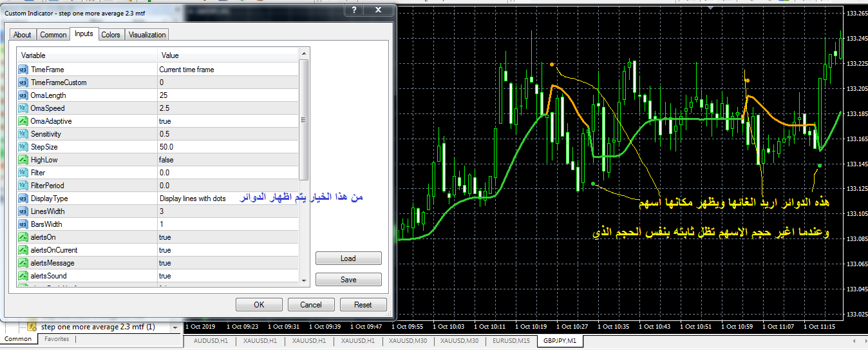Image resolution: width=868 pixels, height=350 pixels.
Task: Click the Variable column header
Action: click(x=87, y=55)
